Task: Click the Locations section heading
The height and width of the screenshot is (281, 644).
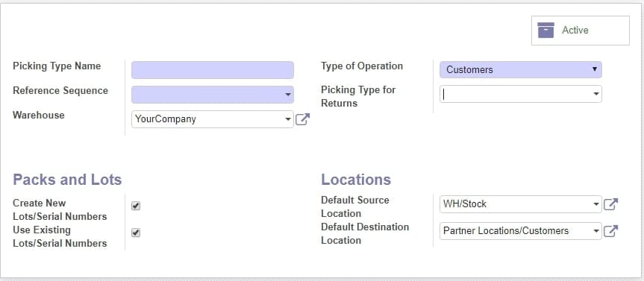Action: 356,180
